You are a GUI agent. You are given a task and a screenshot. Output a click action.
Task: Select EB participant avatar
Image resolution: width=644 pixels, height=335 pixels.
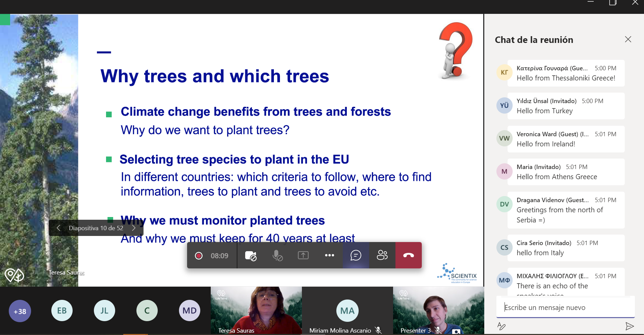click(x=62, y=310)
